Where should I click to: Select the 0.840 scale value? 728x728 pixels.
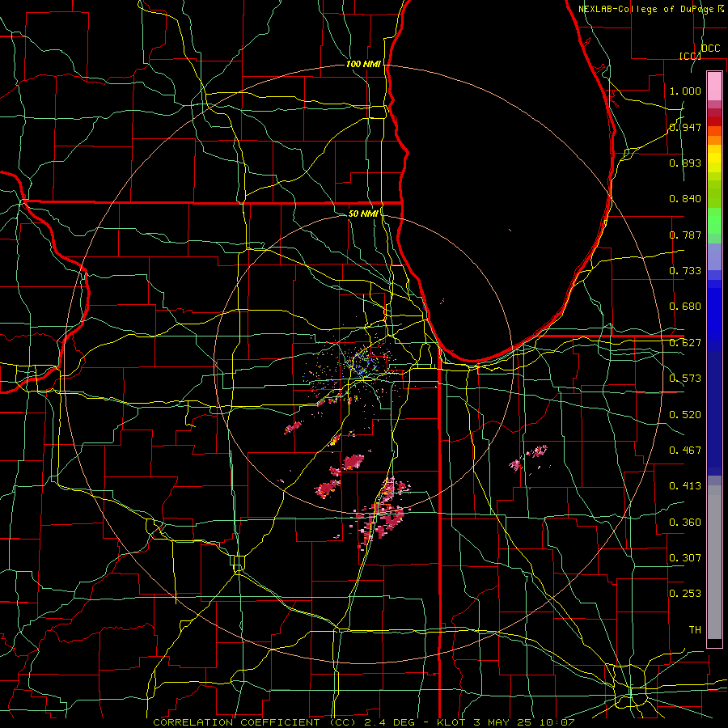click(x=685, y=198)
